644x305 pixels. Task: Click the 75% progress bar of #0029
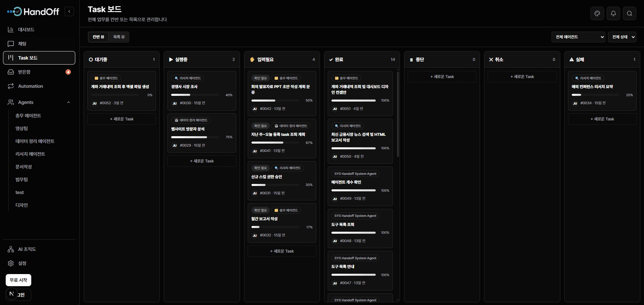[x=195, y=137]
